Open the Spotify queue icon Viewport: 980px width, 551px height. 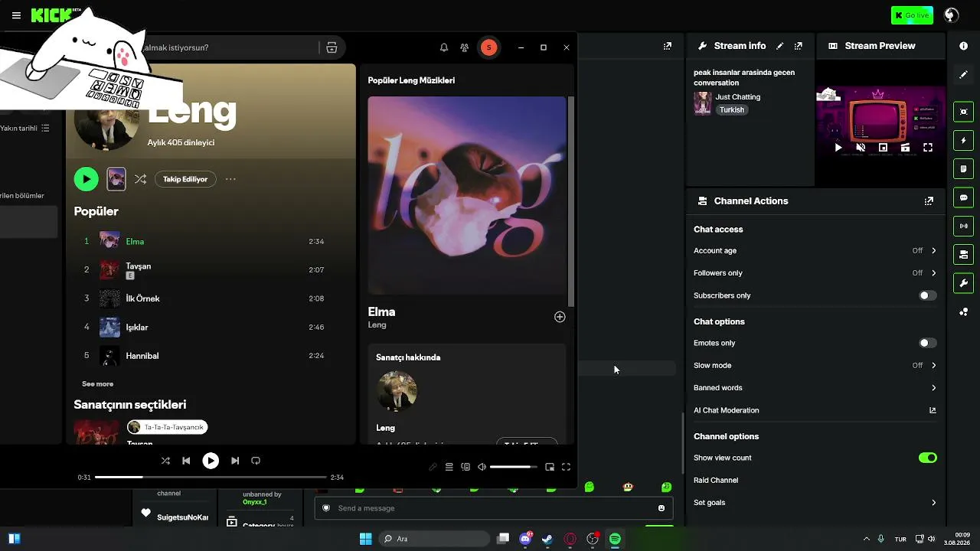coord(449,467)
